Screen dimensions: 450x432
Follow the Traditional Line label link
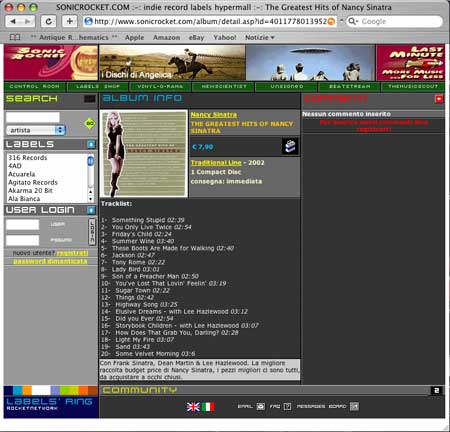(x=216, y=163)
